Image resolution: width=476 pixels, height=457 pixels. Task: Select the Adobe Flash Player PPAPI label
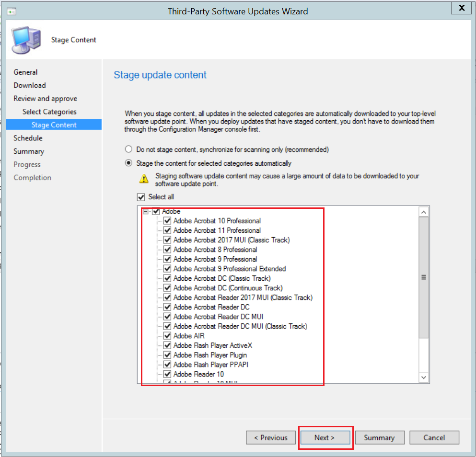(x=211, y=365)
